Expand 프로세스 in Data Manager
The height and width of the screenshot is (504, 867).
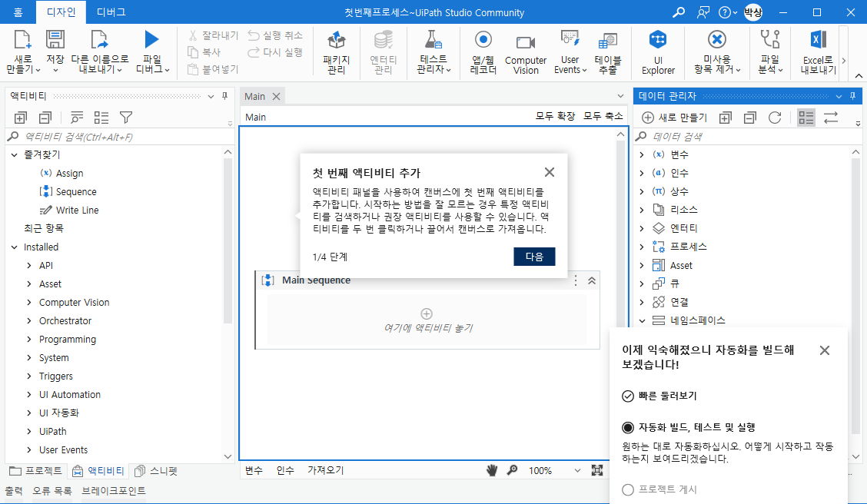[642, 247]
